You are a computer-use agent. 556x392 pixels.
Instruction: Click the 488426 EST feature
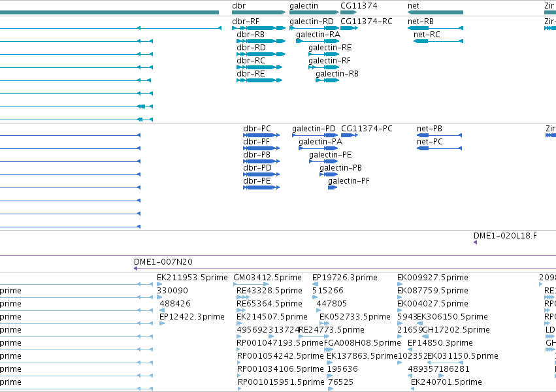tap(162, 310)
